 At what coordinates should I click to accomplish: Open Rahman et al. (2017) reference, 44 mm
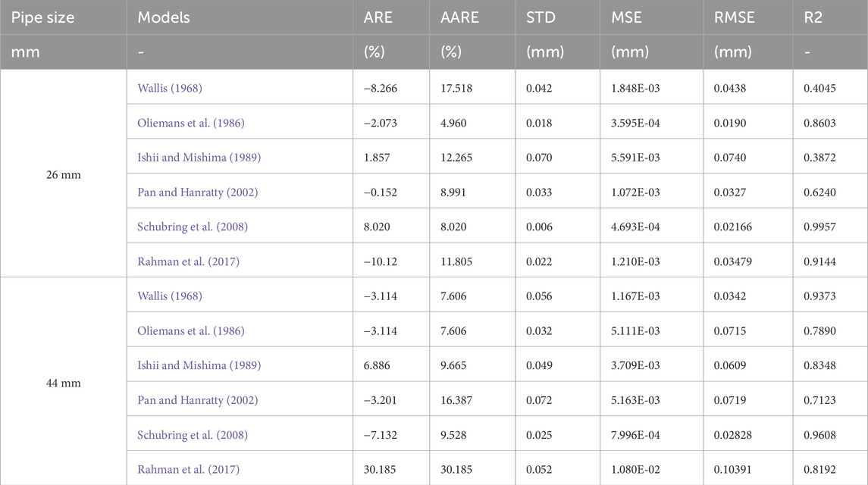coord(188,470)
